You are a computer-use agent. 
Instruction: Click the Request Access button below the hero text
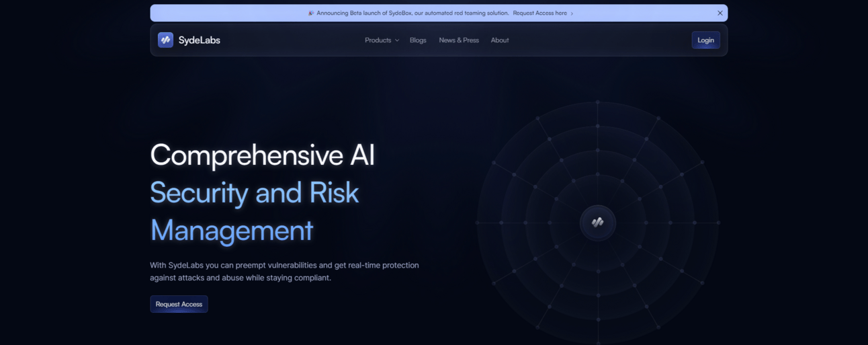[x=179, y=304]
